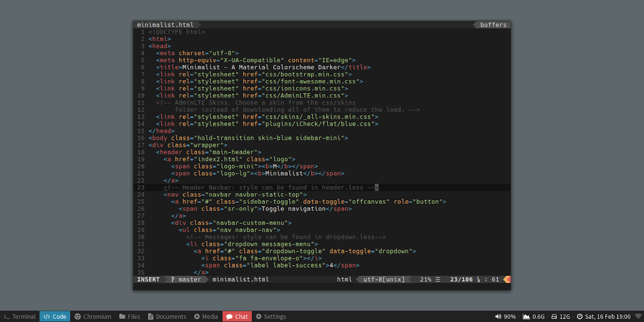644x322 pixels.
Task: Click the Minimalist bold text on line 21
Action: 284,173
